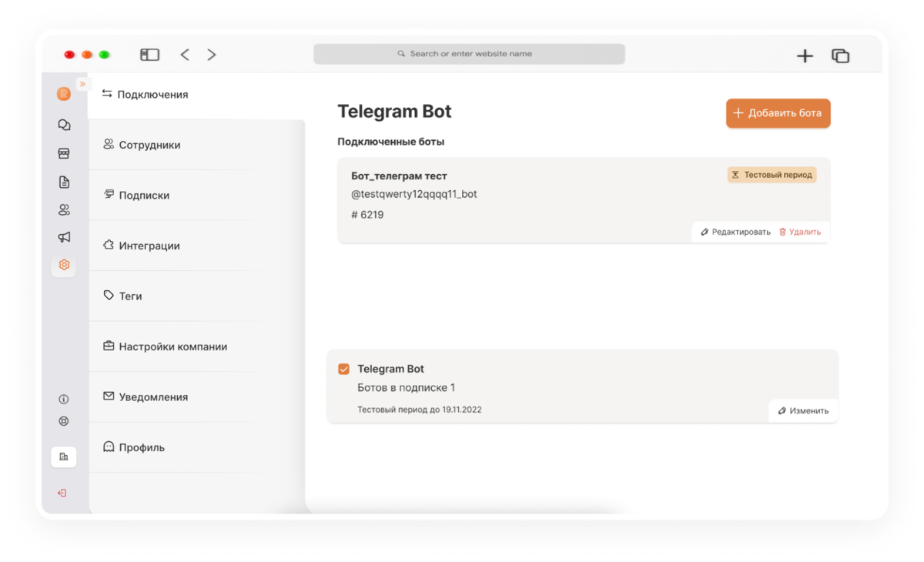Open the info circle icon
924x562 pixels.
click(x=64, y=400)
